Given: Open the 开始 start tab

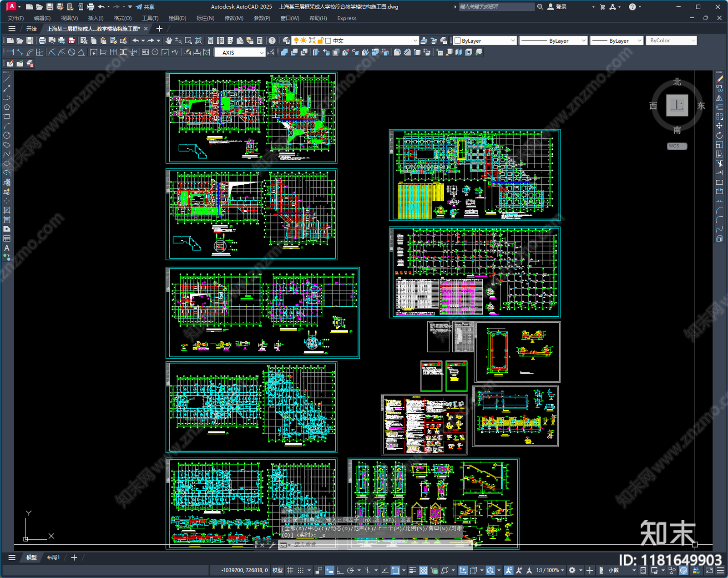Looking at the screenshot, I should [x=31, y=29].
